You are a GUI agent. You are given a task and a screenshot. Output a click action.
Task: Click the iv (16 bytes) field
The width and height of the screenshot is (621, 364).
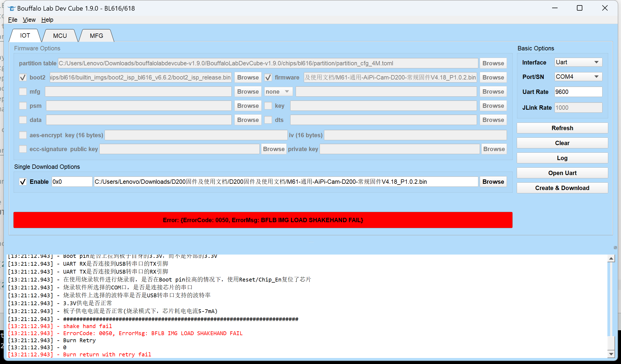pyautogui.click(x=415, y=135)
